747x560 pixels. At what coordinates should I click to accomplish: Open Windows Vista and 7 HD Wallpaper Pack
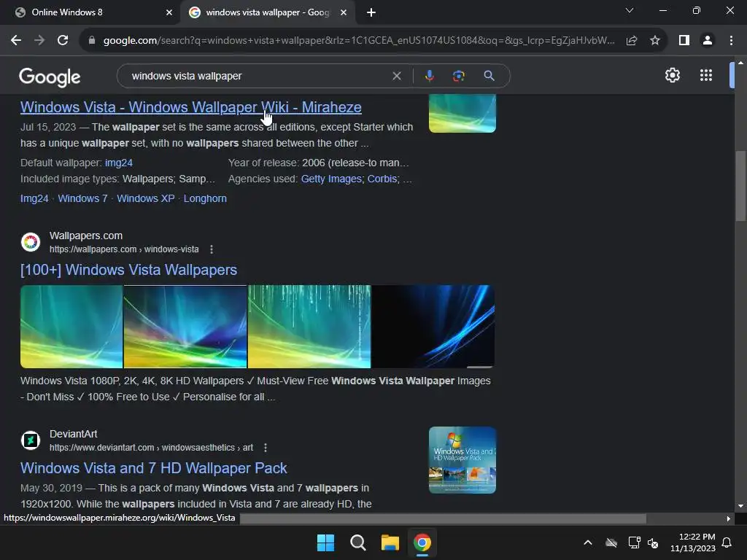click(153, 468)
